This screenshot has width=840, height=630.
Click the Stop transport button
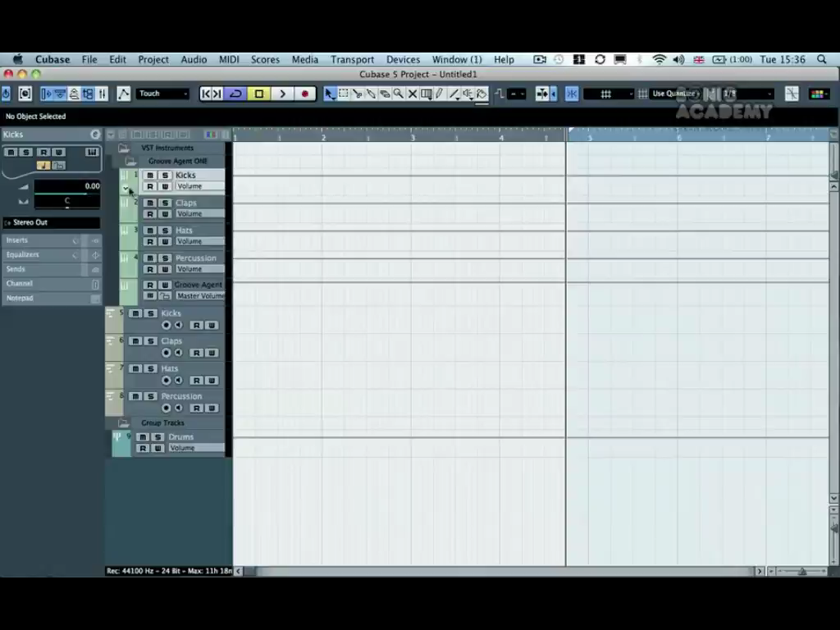tap(259, 94)
